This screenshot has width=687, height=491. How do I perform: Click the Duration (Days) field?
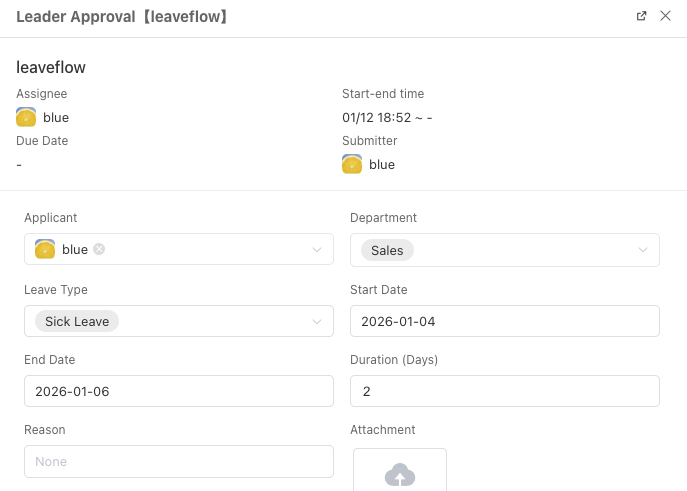click(x=504, y=391)
